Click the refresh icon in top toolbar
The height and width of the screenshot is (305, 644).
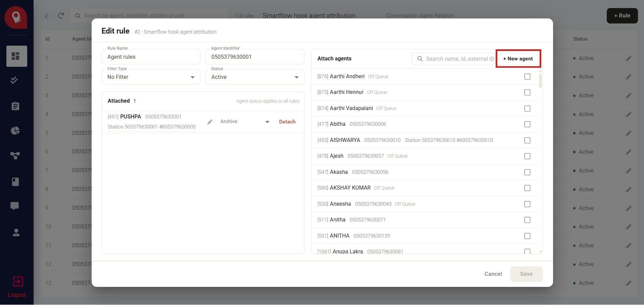click(61, 15)
